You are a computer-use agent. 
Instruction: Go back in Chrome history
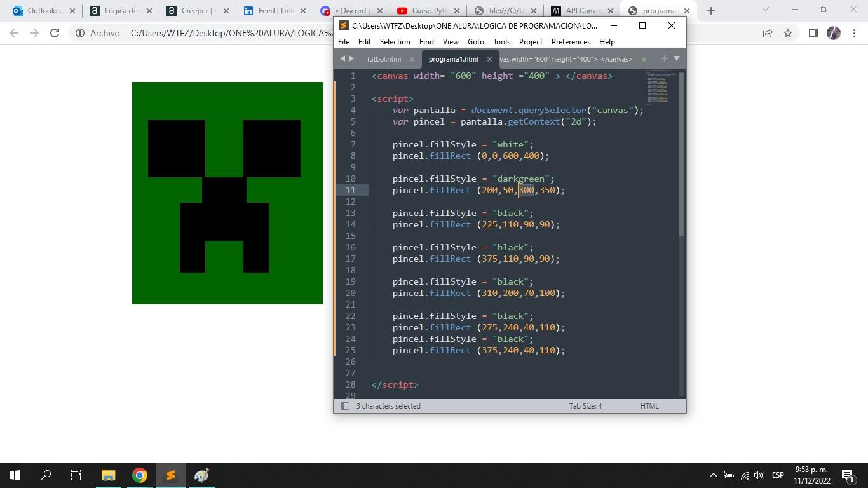[14, 33]
